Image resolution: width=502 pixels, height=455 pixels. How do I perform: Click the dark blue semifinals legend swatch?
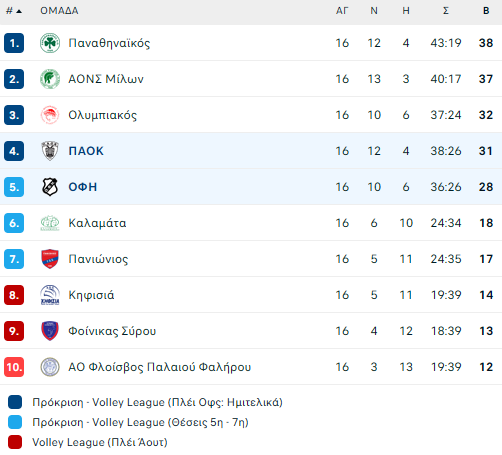coord(15,402)
